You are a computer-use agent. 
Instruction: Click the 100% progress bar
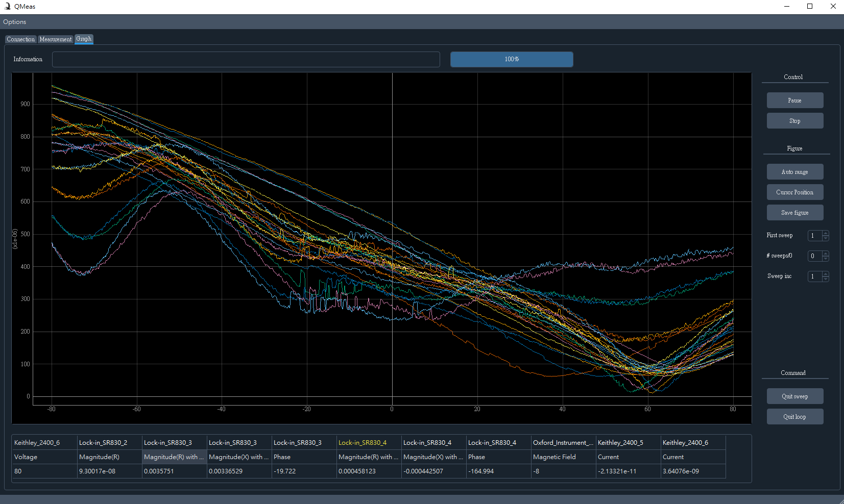tap(512, 59)
